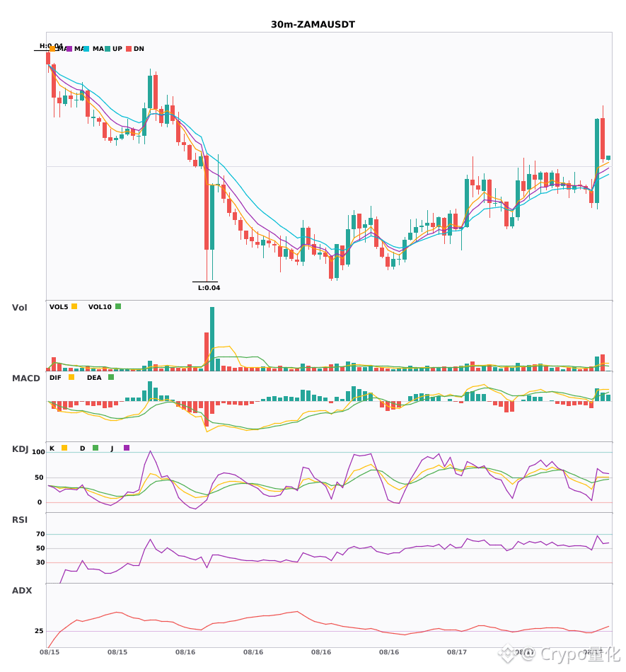Click the cyan MA legend swatch
This screenshot has height=672, width=626.
tap(86, 49)
